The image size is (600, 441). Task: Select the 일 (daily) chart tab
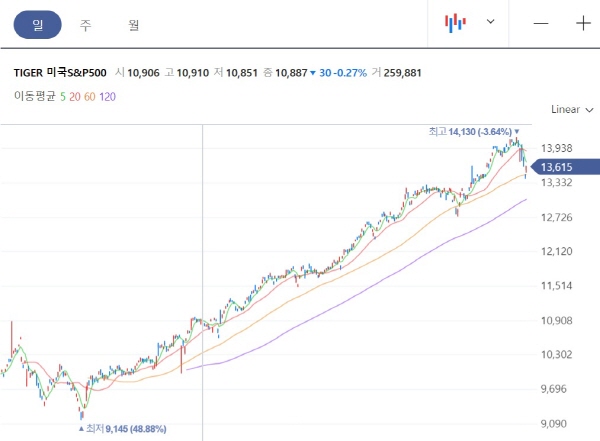pyautogui.click(x=38, y=25)
